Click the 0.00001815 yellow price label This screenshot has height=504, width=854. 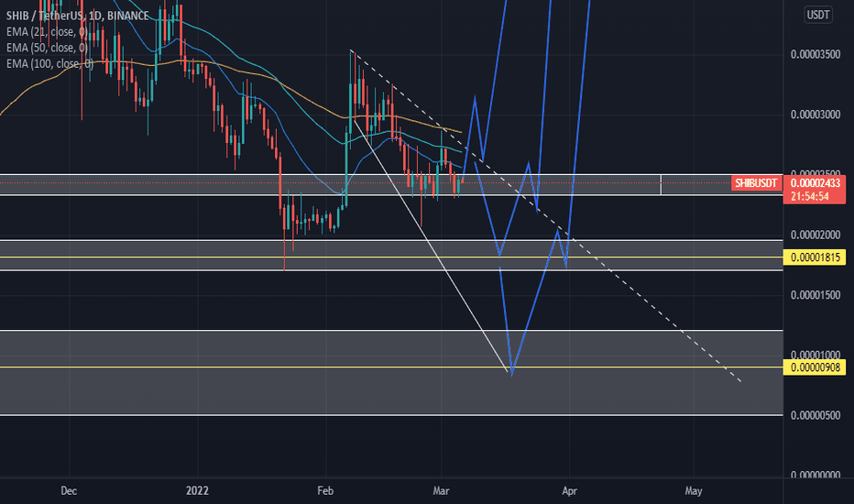(x=815, y=257)
